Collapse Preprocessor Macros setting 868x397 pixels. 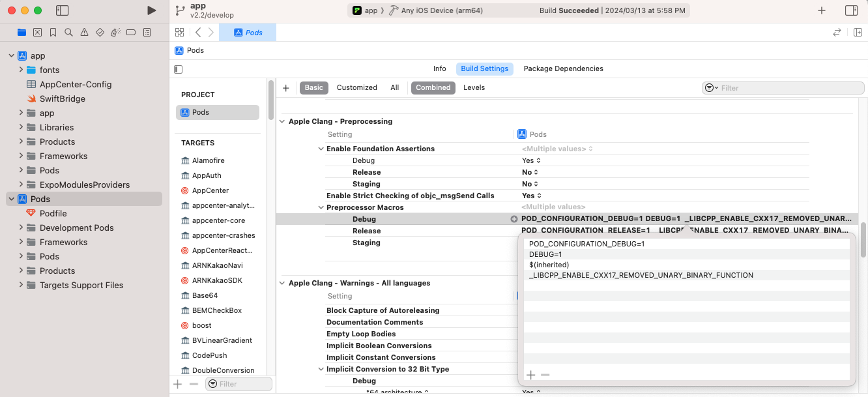pyautogui.click(x=321, y=207)
